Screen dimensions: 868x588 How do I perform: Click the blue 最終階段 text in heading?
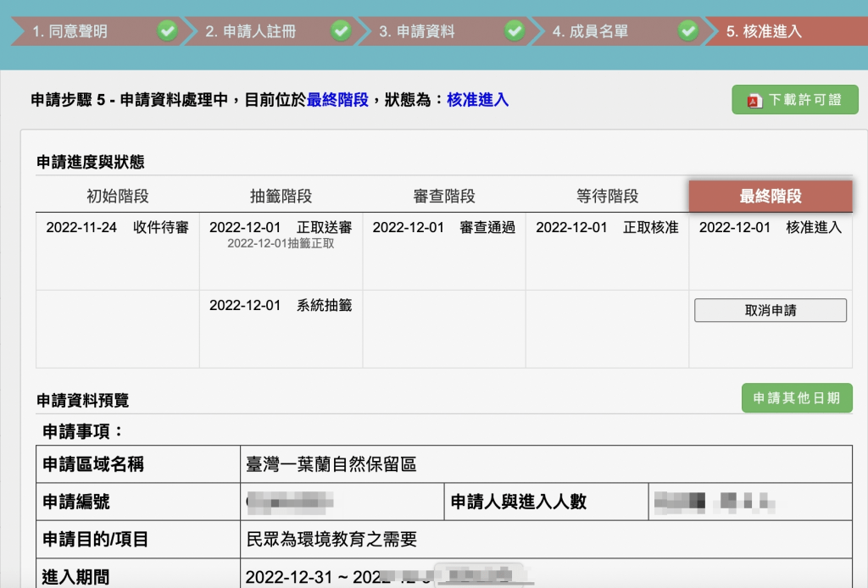coord(337,100)
